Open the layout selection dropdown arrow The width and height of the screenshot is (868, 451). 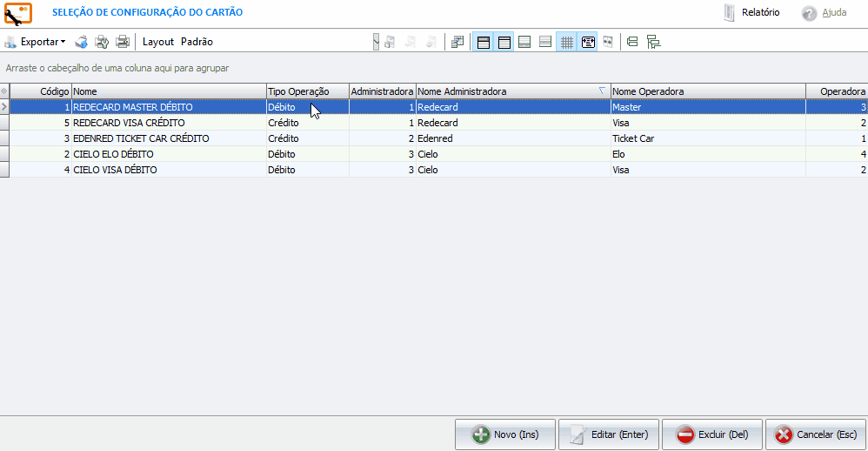[376, 42]
